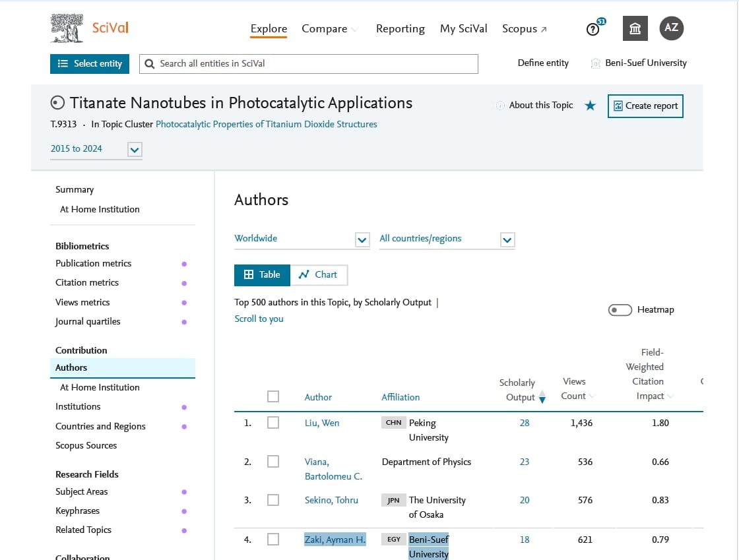Click the Scroll to you link
The height and width of the screenshot is (560, 739).
point(259,319)
